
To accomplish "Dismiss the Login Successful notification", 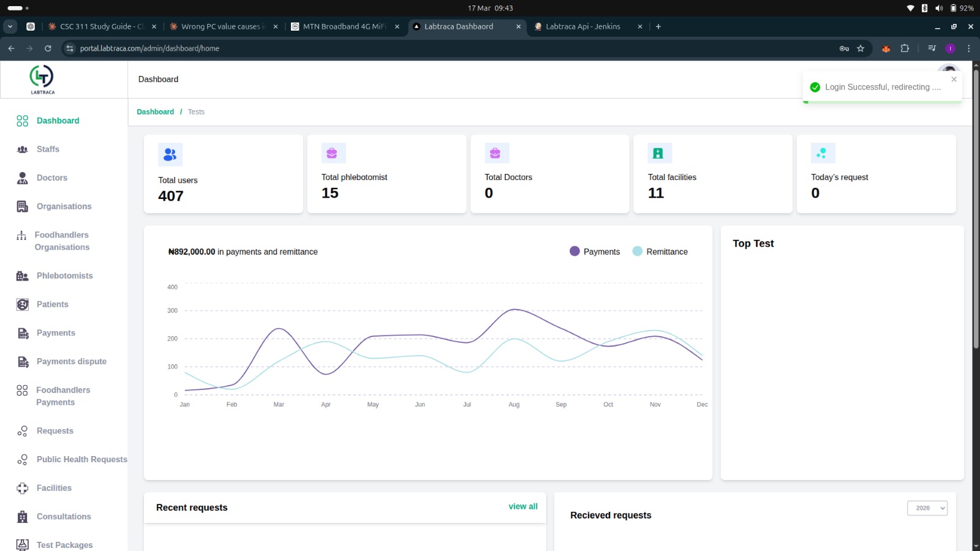I will tap(954, 79).
